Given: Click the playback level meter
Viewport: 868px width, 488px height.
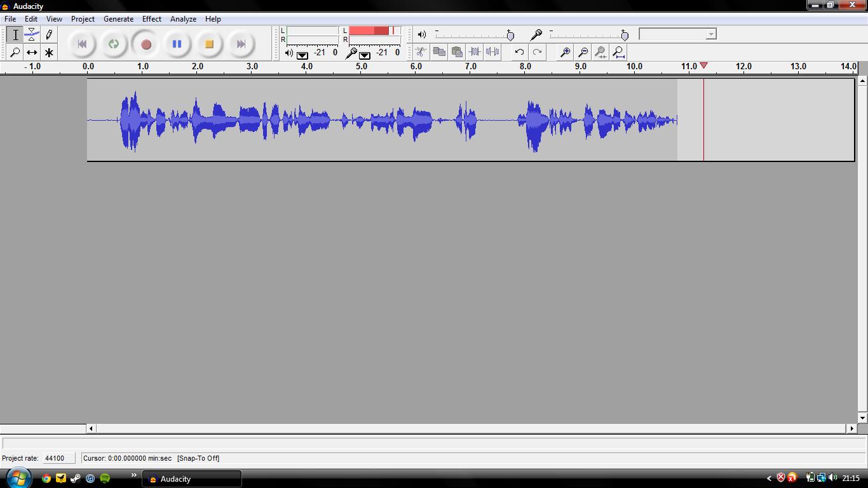Looking at the screenshot, I should tap(312, 35).
